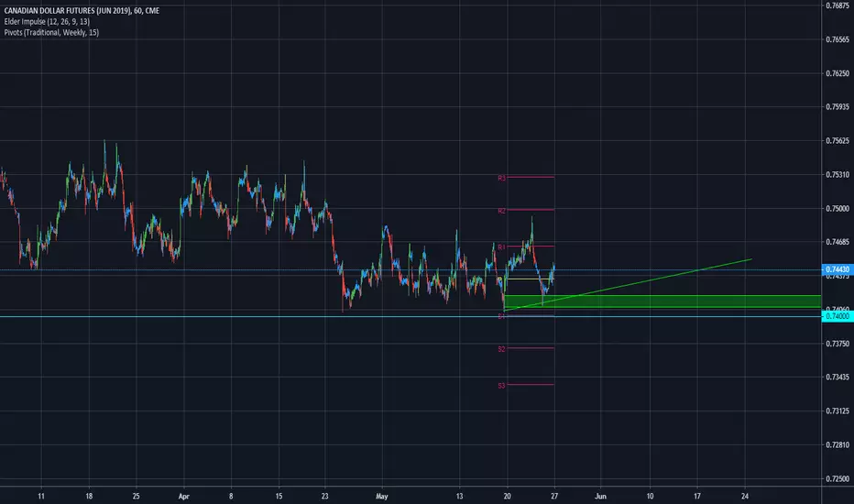Click the 0.73750 price axis label

pos(838,344)
